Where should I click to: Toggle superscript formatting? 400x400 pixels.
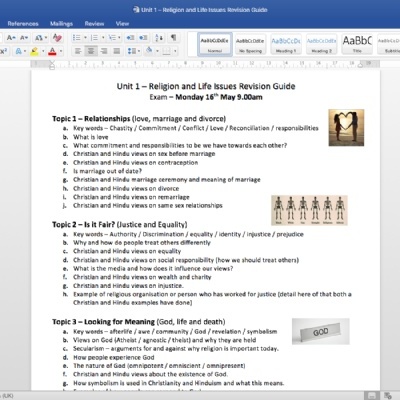click(3, 51)
